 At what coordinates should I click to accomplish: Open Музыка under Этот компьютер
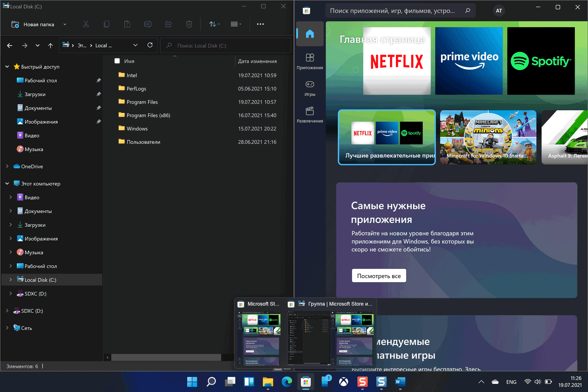[34, 252]
